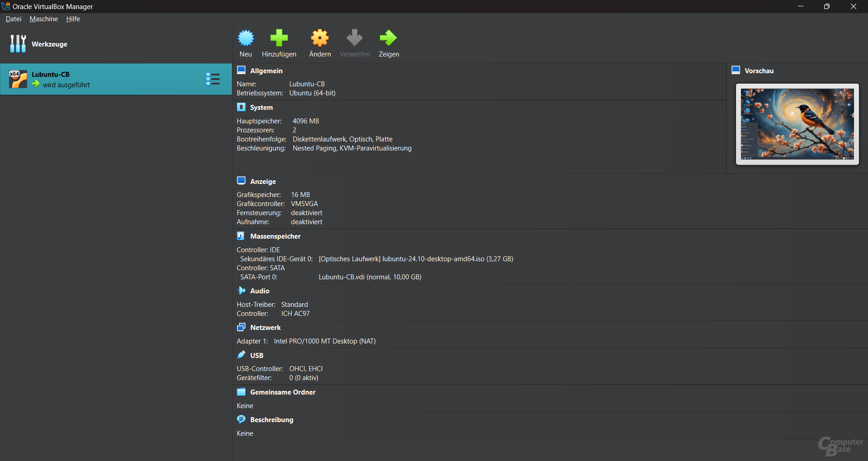
Task: Select the Lubuntu-CB machine entry
Action: click(x=116, y=79)
